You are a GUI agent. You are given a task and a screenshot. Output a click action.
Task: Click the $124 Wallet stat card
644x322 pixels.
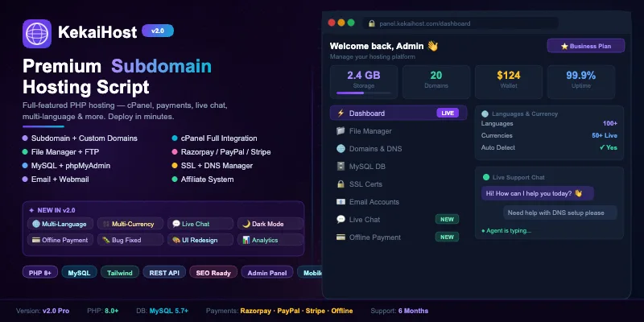(x=509, y=82)
